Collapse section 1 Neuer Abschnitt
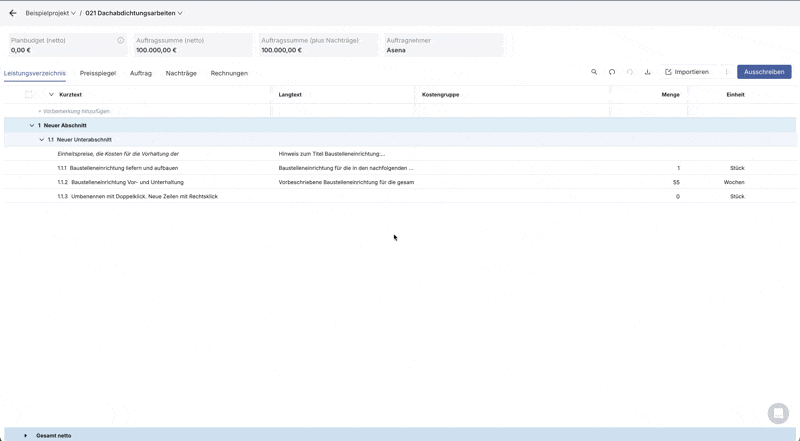The height and width of the screenshot is (441, 800). [32, 125]
